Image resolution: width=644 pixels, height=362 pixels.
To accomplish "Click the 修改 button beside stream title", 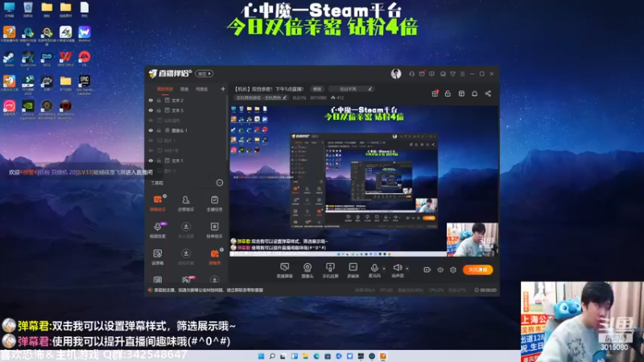I will click(317, 89).
